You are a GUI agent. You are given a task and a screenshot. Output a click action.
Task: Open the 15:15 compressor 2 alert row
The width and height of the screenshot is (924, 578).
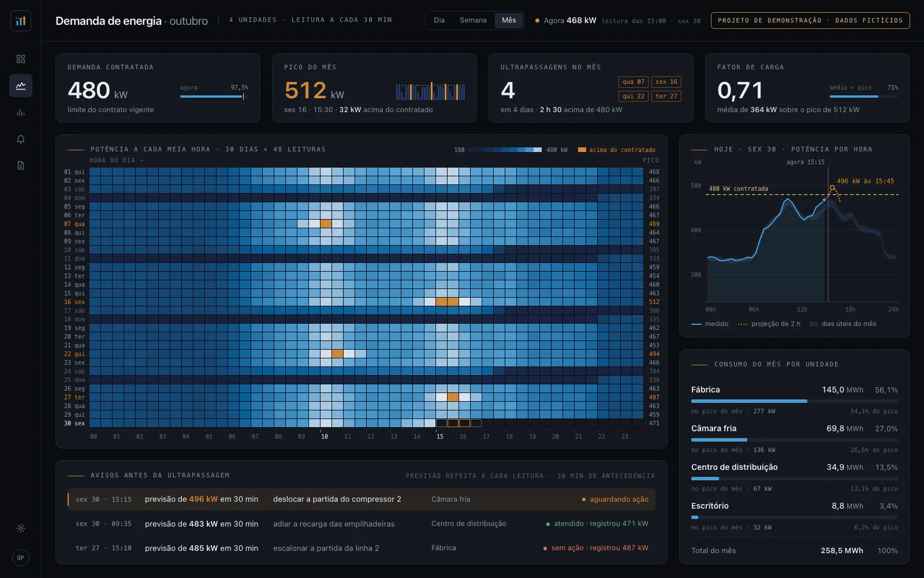(x=362, y=499)
